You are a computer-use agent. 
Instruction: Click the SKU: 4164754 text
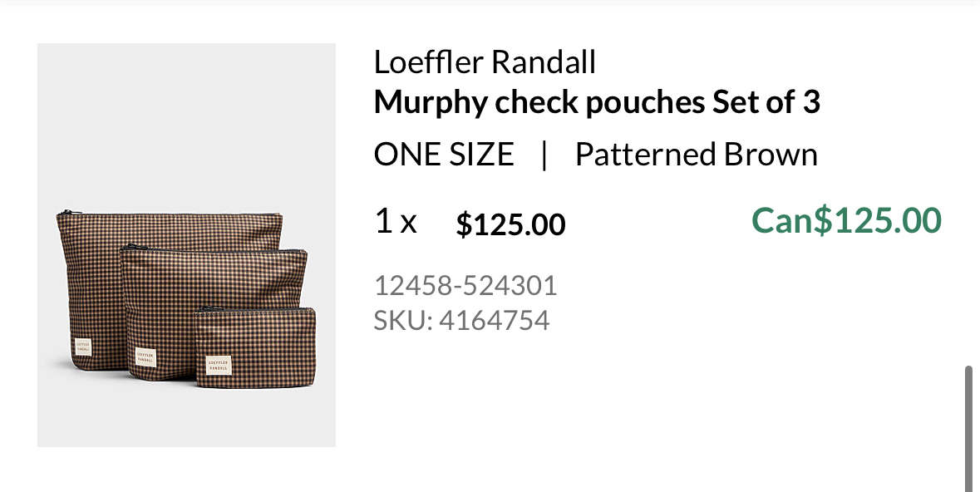click(x=461, y=320)
